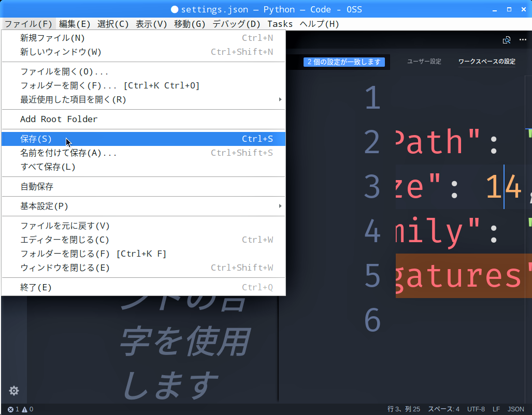Click the search settings file icon
532x415 pixels.
click(x=507, y=40)
